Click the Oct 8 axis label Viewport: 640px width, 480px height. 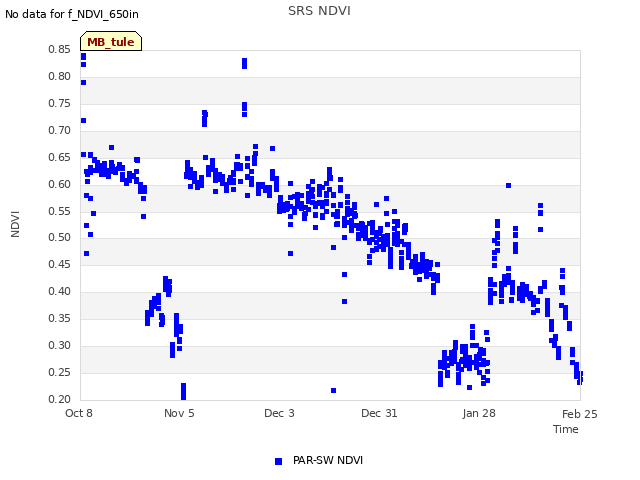click(x=79, y=413)
